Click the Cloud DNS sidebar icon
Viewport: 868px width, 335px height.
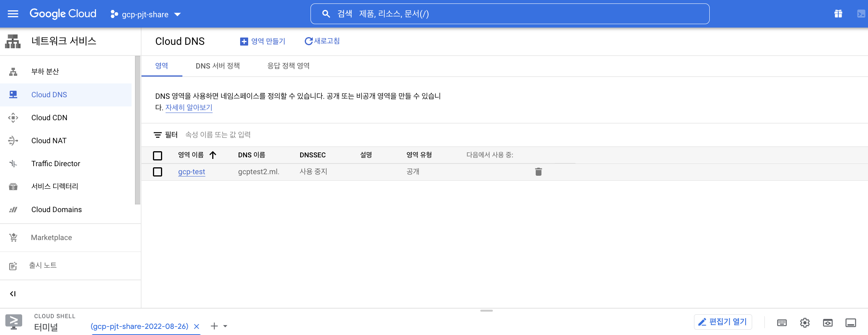point(13,95)
